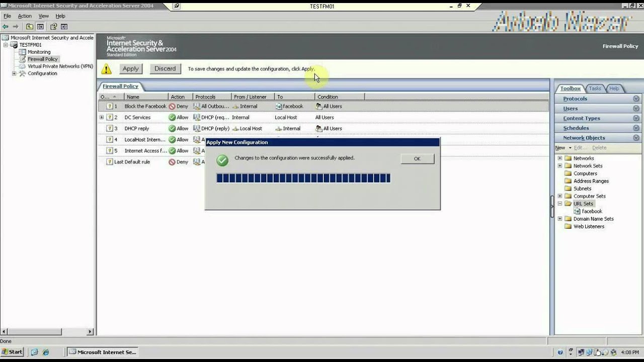This screenshot has width=644, height=362.
Task: Click the Back arrow in the toolbar
Action: coord(6,27)
